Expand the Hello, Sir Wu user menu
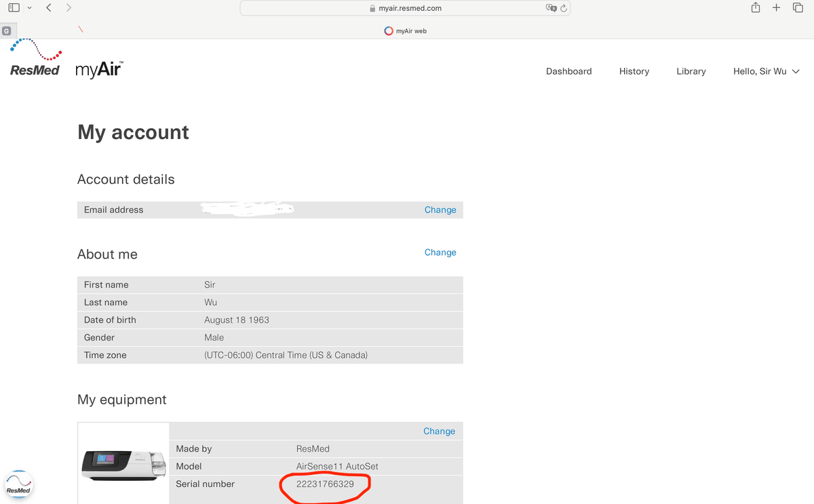 [x=766, y=71]
